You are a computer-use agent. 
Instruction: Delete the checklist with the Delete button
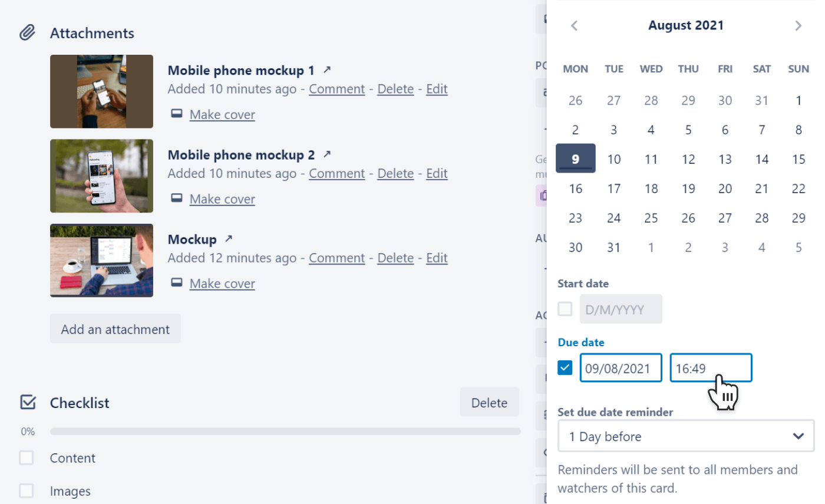489,402
